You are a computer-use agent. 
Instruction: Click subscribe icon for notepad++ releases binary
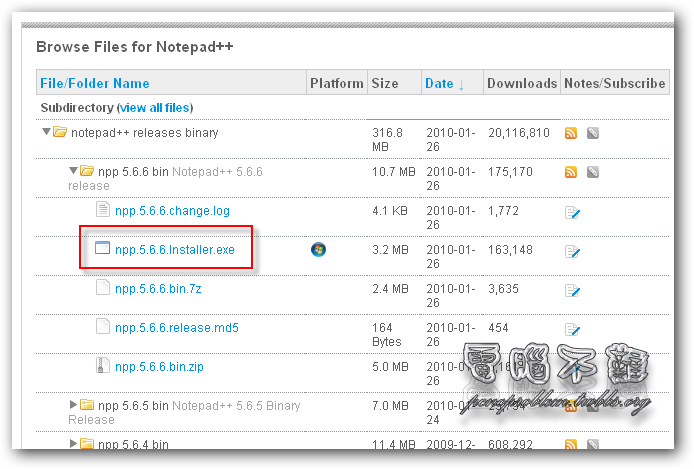pyautogui.click(x=593, y=133)
